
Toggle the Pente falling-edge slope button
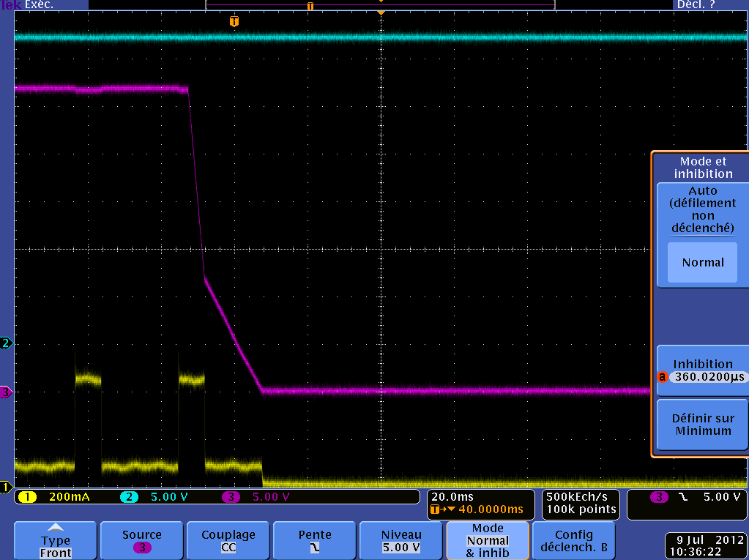tap(315, 541)
